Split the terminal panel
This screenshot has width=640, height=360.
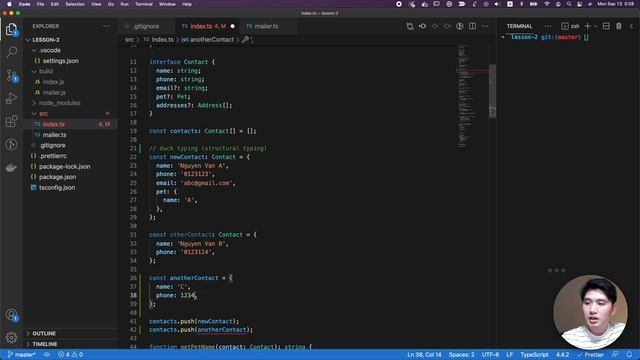point(606,26)
